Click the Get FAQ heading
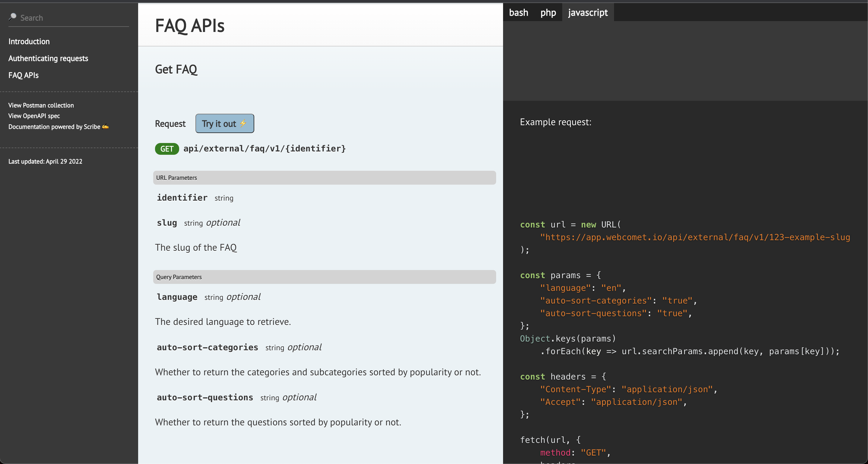 176,69
